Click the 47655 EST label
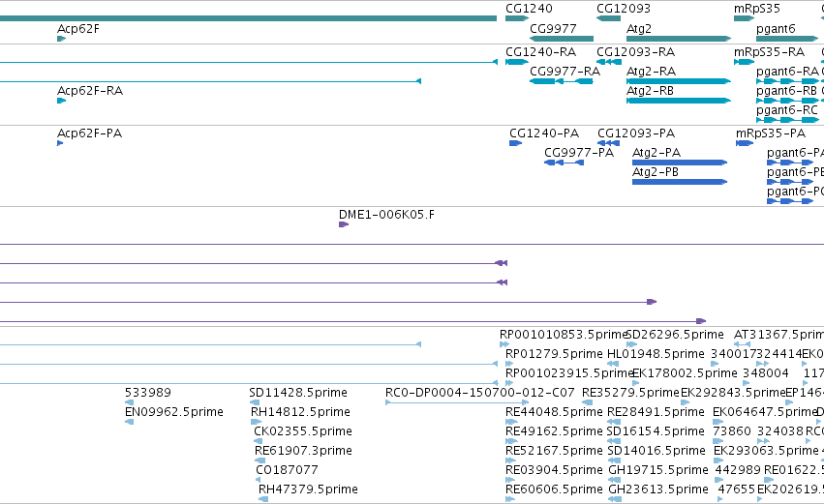Viewport: 824px width, 504px height. 736,489
